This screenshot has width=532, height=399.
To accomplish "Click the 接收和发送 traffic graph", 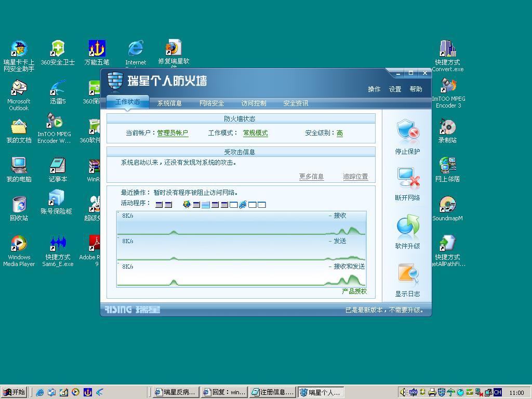I will pyautogui.click(x=241, y=274).
